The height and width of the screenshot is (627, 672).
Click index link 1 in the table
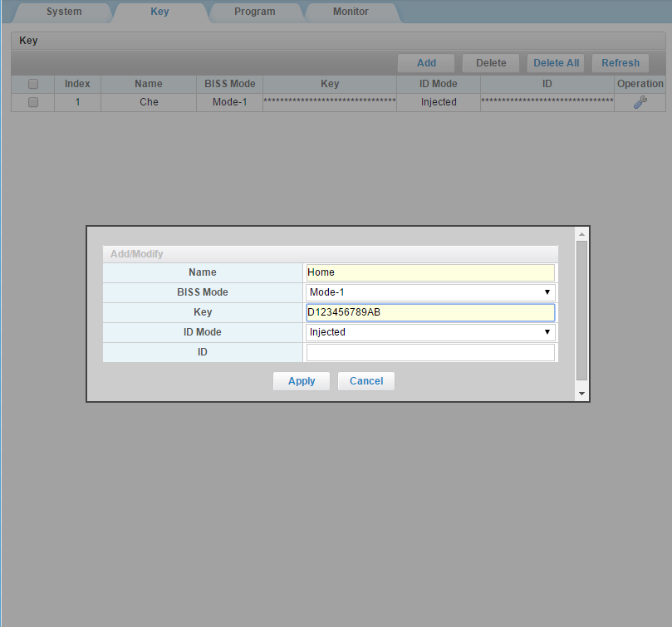78,102
